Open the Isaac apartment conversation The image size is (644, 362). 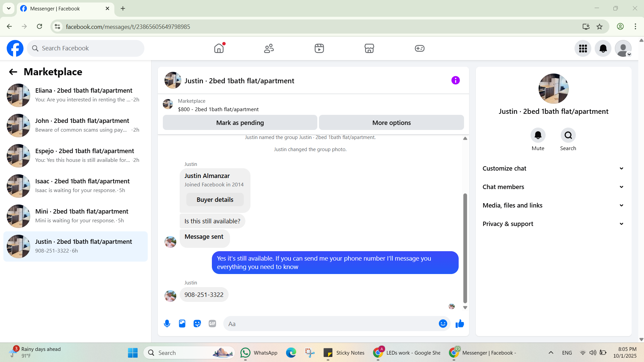76,186
